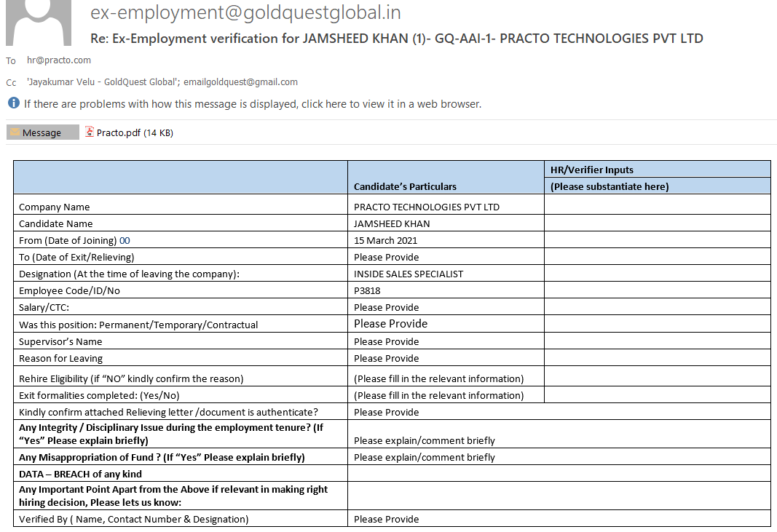
Task: Switch to the Message tab
Action: (43, 132)
